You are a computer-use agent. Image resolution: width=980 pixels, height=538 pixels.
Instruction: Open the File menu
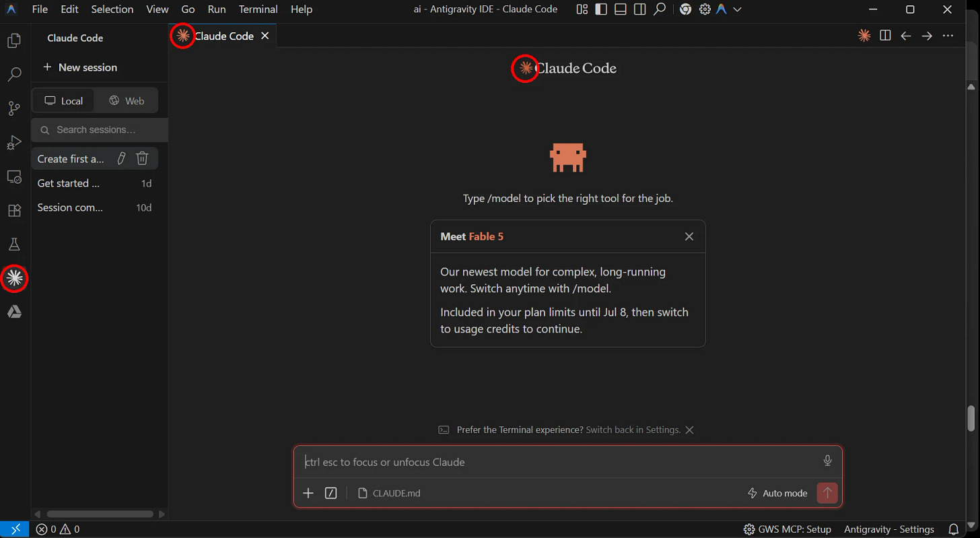coord(40,9)
